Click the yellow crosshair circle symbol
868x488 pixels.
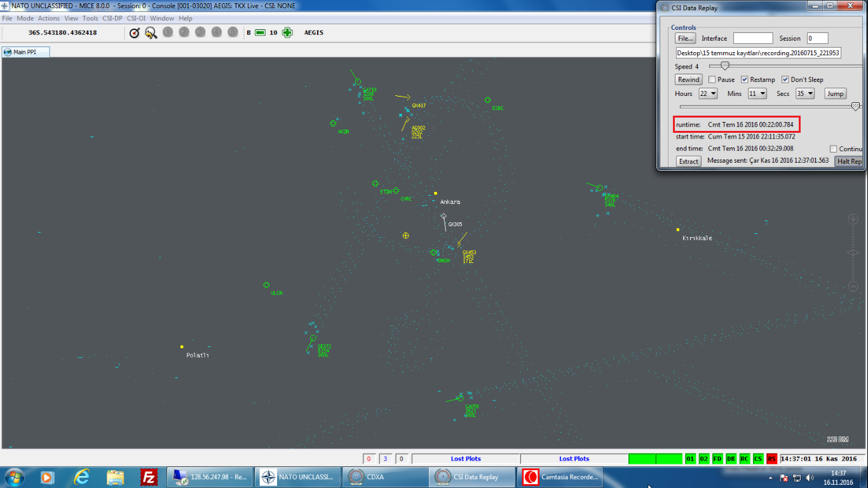point(405,236)
